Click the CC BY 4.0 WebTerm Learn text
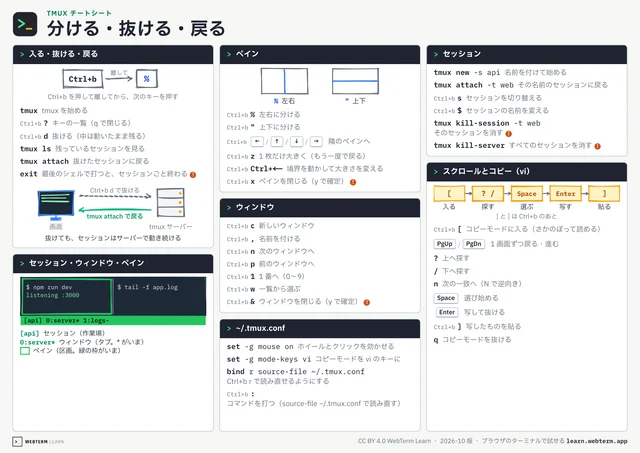This screenshot has width=640, height=453. [x=394, y=441]
